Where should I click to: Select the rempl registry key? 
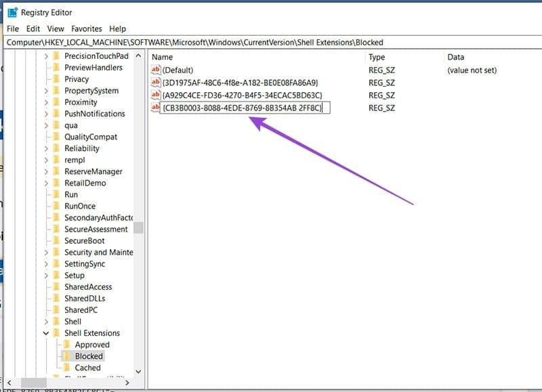coord(75,160)
